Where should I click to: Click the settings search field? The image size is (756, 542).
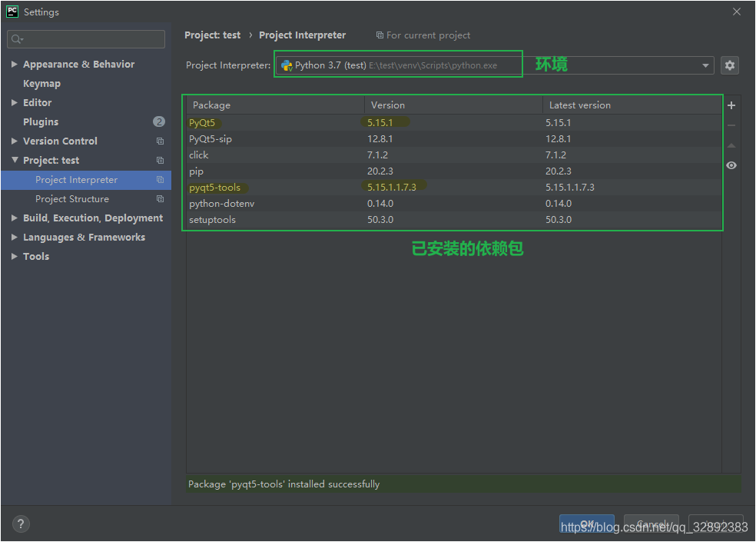tap(86, 39)
